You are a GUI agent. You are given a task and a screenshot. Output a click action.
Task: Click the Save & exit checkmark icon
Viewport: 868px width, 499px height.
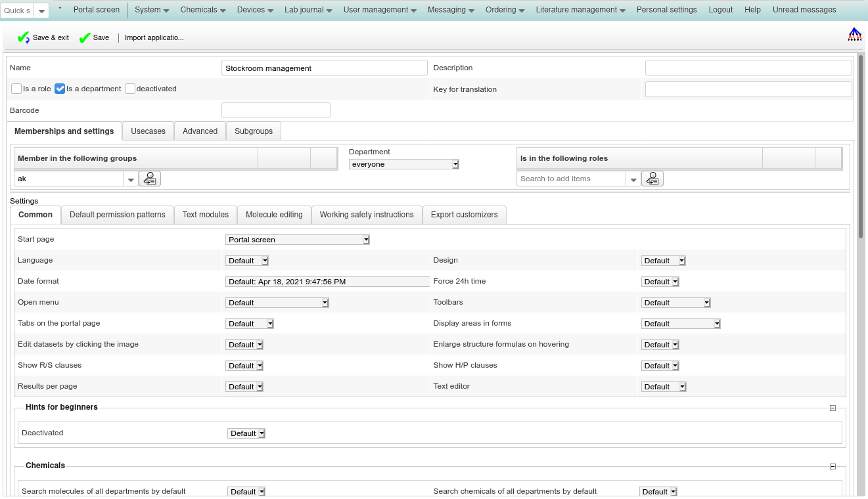(x=24, y=38)
